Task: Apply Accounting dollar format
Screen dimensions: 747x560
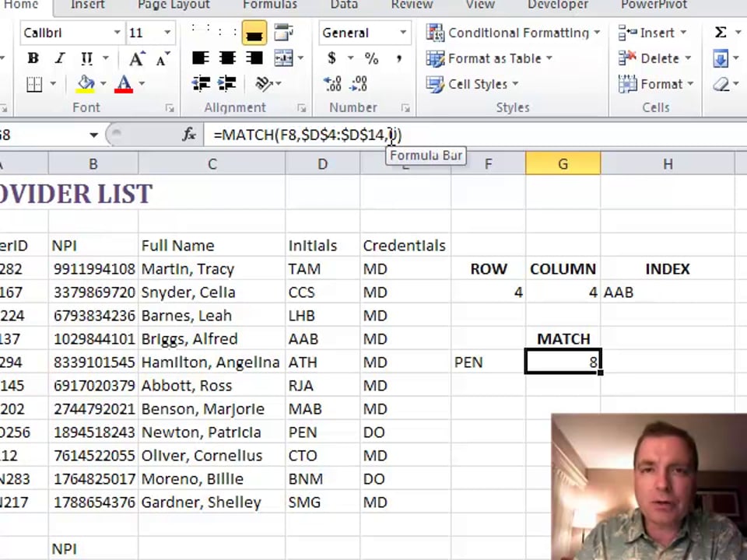Action: 331,58
